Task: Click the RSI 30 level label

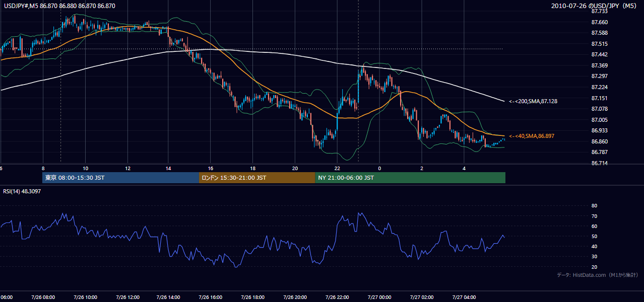Action: [594, 257]
